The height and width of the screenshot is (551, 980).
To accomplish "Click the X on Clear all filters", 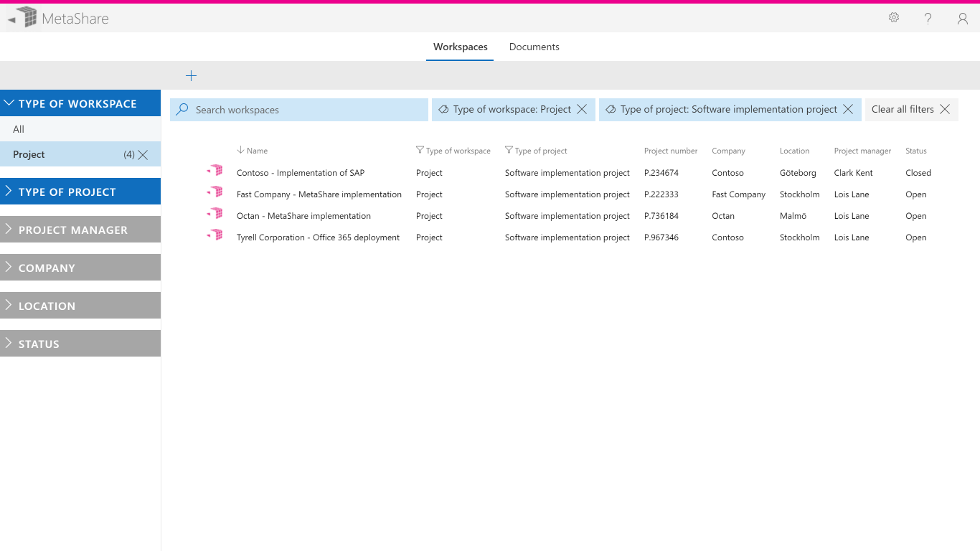I will pyautogui.click(x=945, y=109).
